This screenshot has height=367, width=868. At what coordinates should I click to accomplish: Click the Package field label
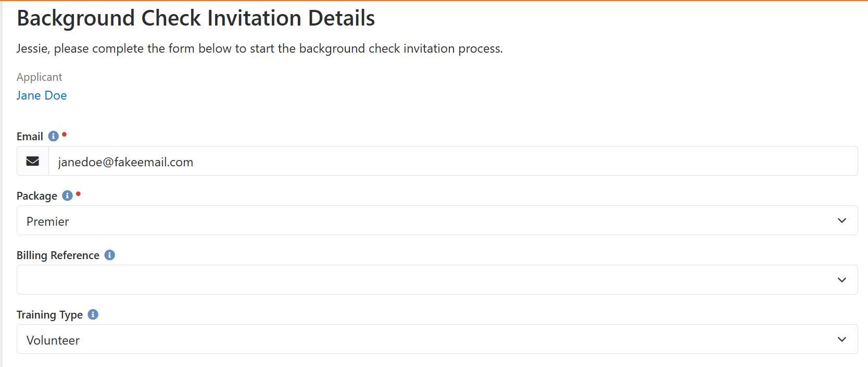(37, 196)
